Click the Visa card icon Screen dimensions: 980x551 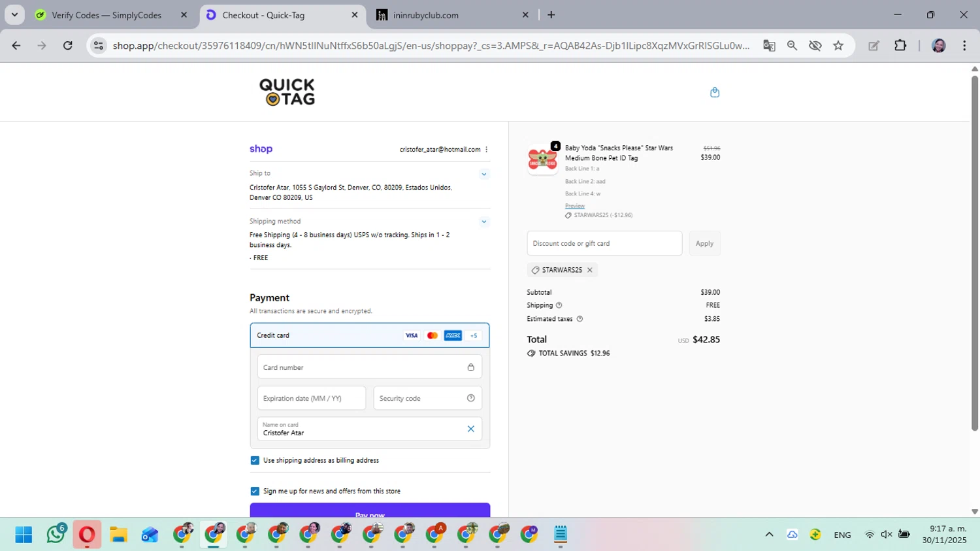click(412, 335)
